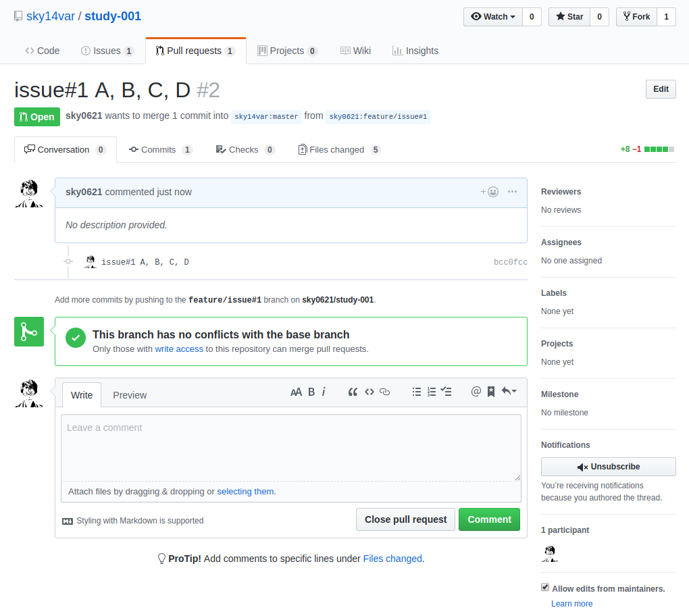Open the study-001 repository link
This screenshot has width=689, height=616.
tap(113, 16)
